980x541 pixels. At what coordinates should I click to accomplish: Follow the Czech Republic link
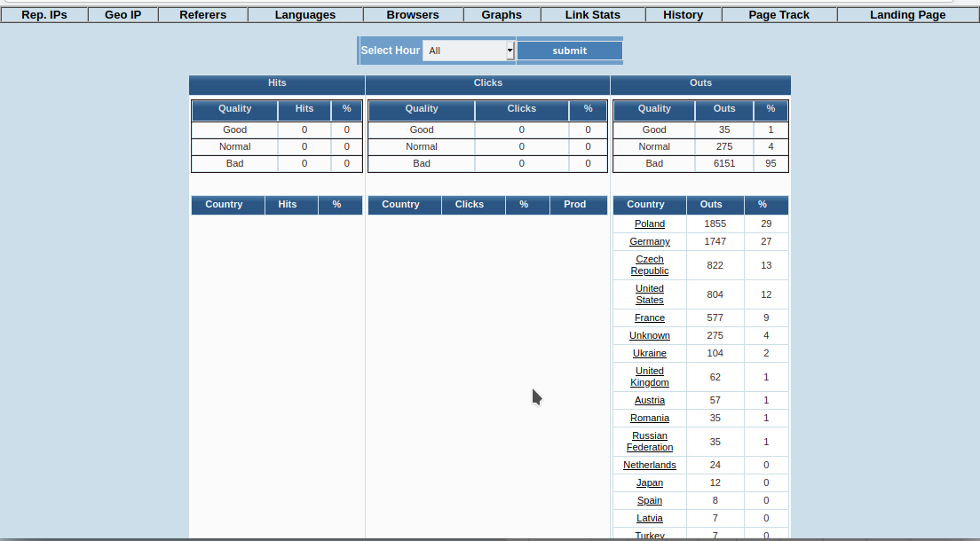click(650, 265)
